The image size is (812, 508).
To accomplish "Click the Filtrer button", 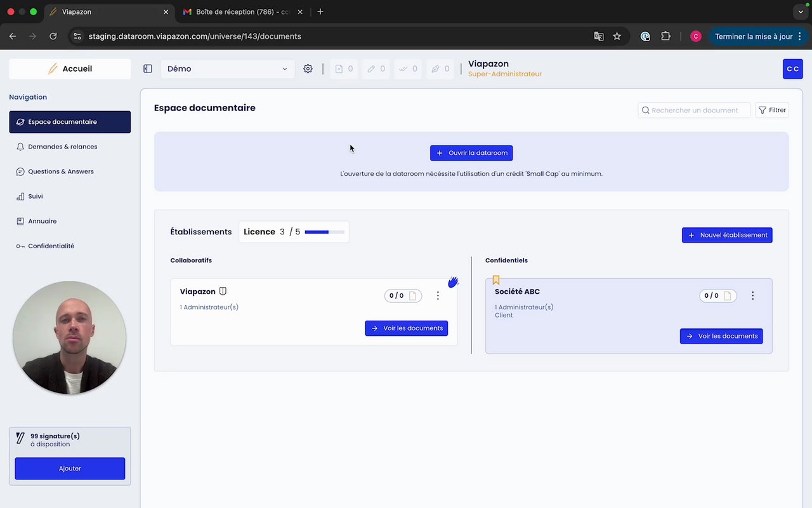I will pos(772,110).
